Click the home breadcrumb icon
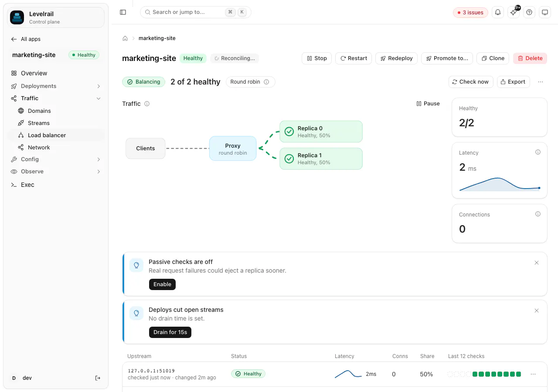558x392 pixels. [125, 38]
